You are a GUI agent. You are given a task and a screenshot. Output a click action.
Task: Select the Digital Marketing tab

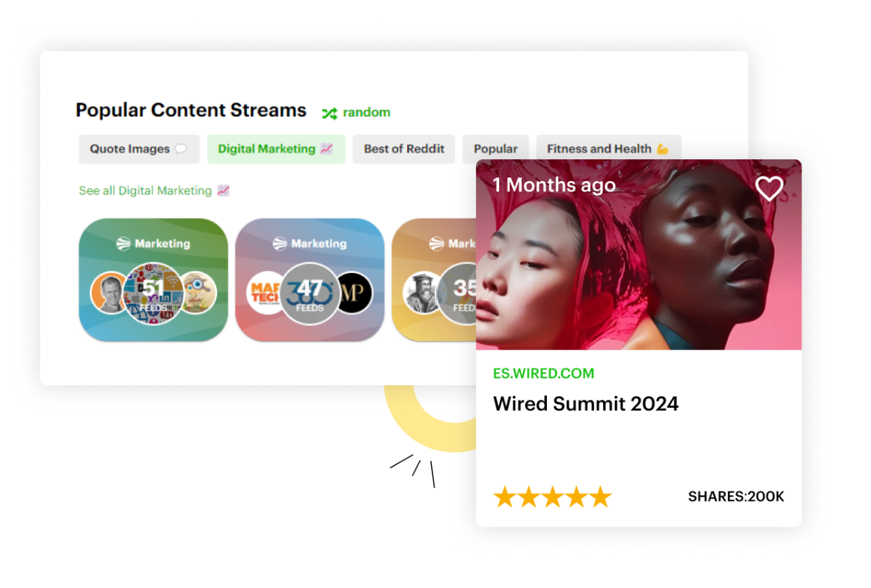click(275, 149)
